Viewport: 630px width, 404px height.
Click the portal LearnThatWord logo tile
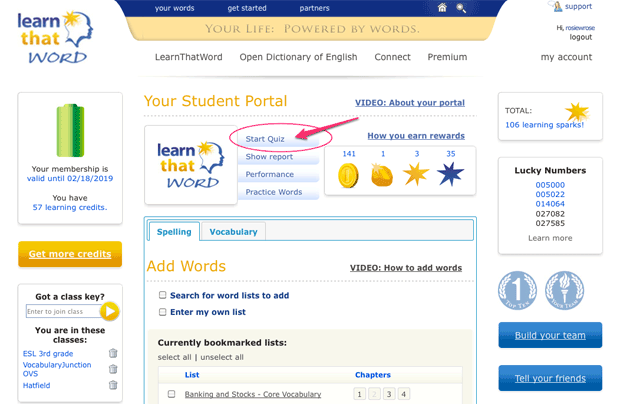coord(191,165)
